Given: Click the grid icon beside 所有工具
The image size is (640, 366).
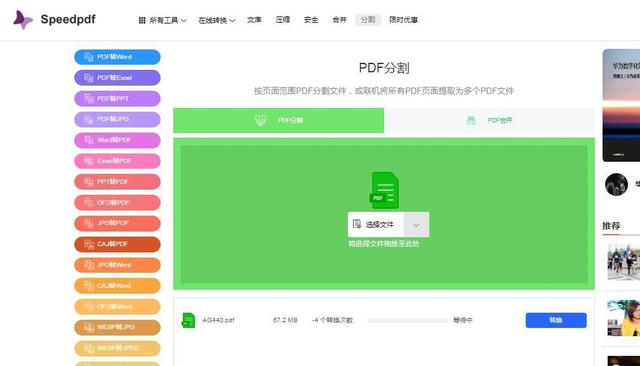Looking at the screenshot, I should click(x=142, y=20).
